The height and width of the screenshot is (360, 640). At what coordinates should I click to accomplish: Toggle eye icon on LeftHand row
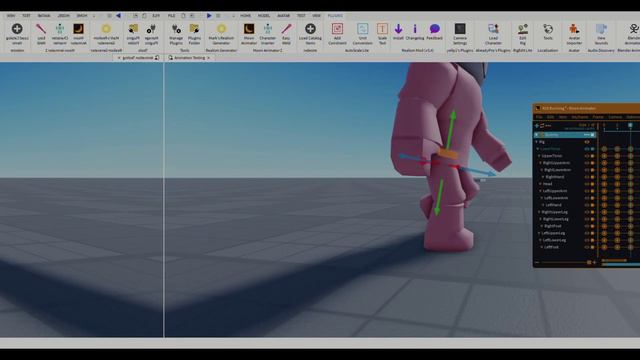[x=587, y=205]
